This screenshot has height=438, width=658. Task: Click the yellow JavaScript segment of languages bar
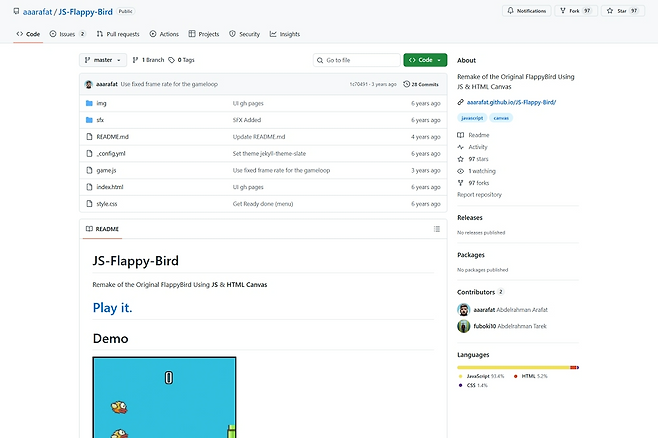pyautogui.click(x=513, y=368)
